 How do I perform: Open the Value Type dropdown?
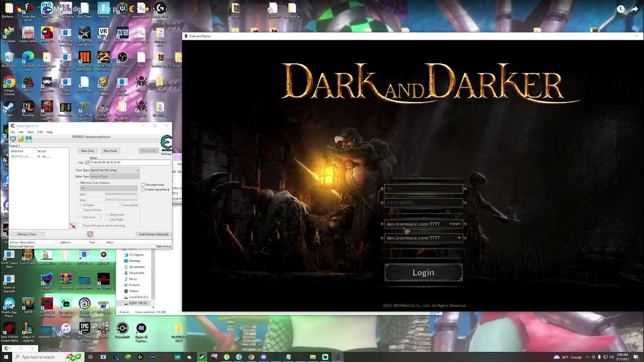[x=115, y=176]
